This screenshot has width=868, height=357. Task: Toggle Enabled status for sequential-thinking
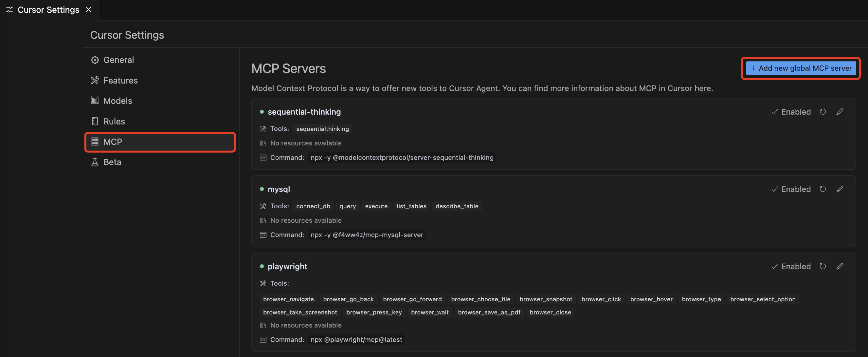click(791, 112)
